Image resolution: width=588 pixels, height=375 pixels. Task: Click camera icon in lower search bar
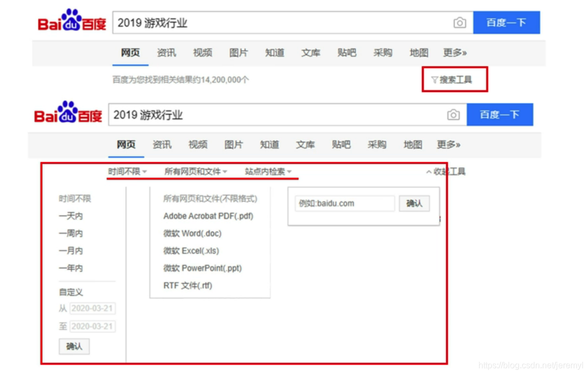pos(453,115)
